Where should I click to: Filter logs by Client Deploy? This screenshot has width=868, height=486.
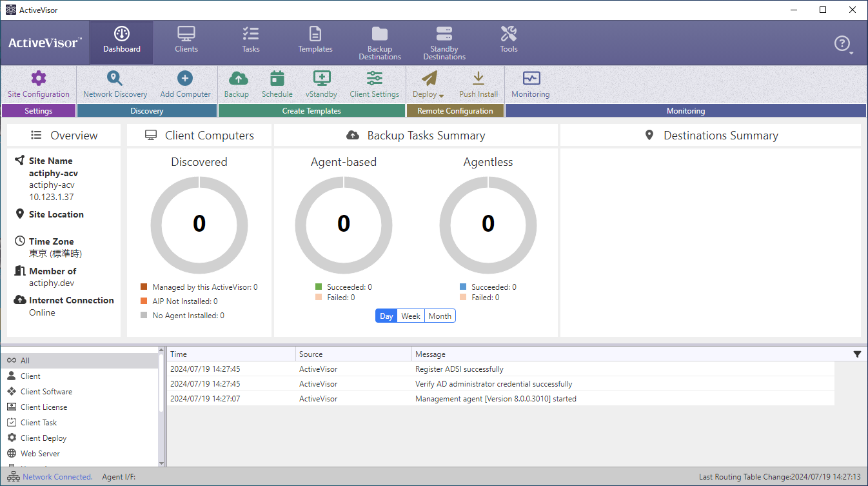pos(79,438)
